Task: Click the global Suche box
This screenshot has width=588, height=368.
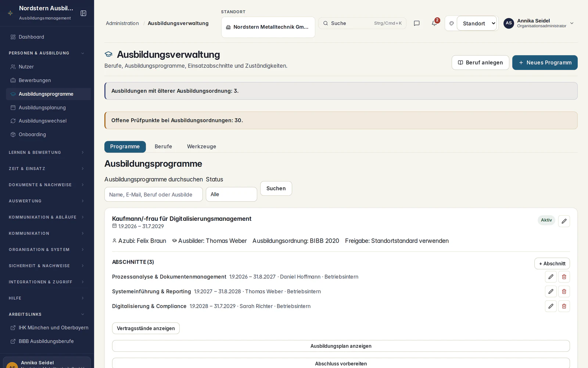Action: tap(362, 23)
